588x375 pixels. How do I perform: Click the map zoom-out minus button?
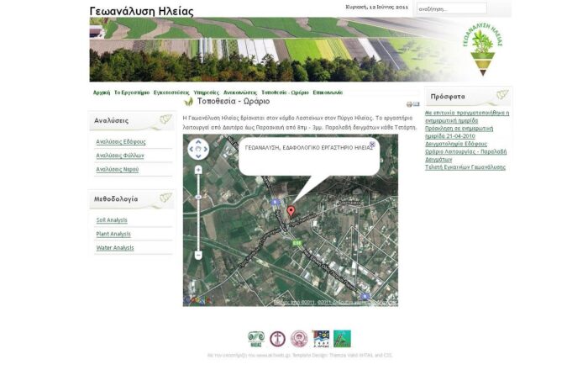tap(198, 256)
